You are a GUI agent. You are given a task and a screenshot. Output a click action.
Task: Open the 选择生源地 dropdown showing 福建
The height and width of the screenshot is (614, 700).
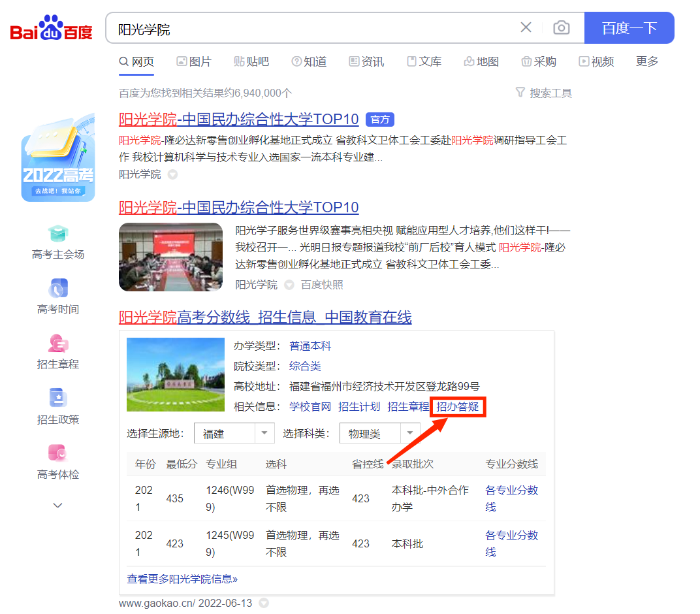234,434
